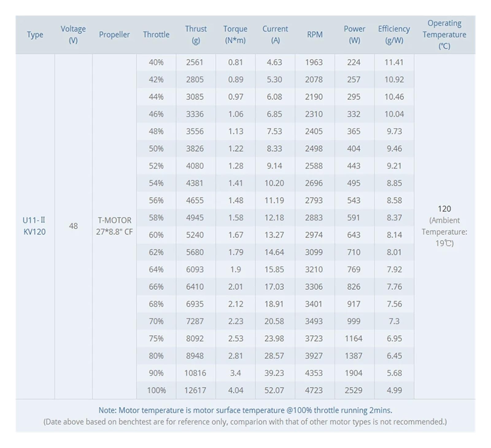Select current value 52.07
This screenshot has width=491, height=448.
274,390
